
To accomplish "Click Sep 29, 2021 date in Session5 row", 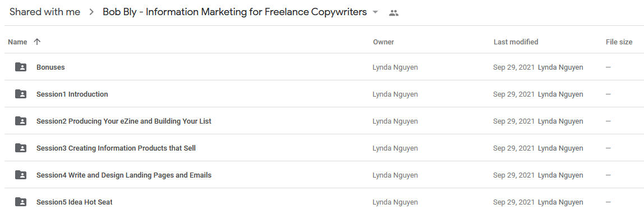I will pyautogui.click(x=514, y=202).
